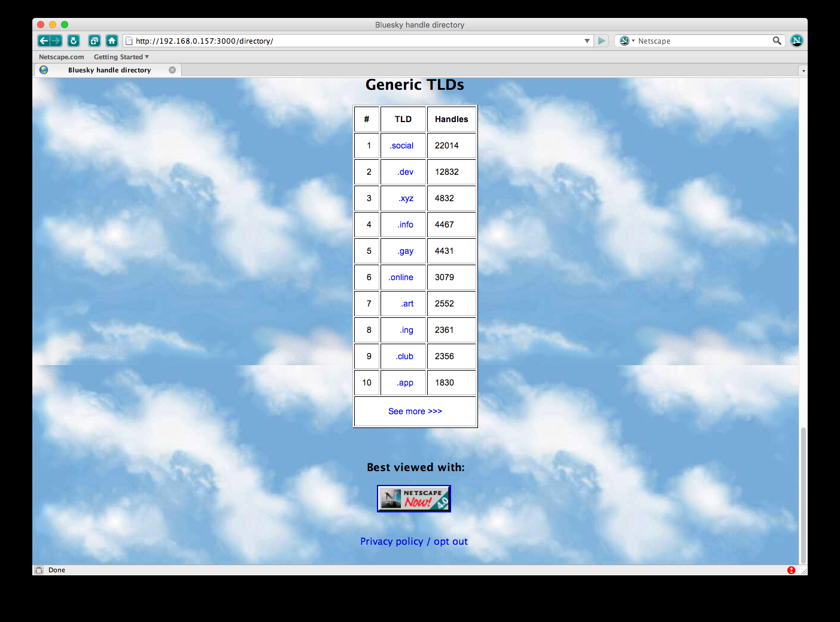Close the Bluesky handle directory tab
Viewport: 840px width, 622px height.
172,70
